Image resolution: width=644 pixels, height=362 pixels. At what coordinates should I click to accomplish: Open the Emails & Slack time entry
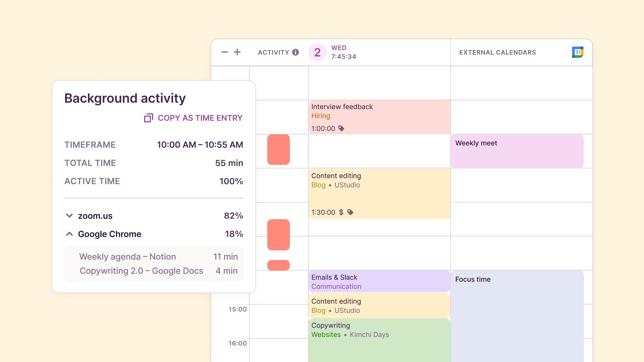[x=379, y=282]
